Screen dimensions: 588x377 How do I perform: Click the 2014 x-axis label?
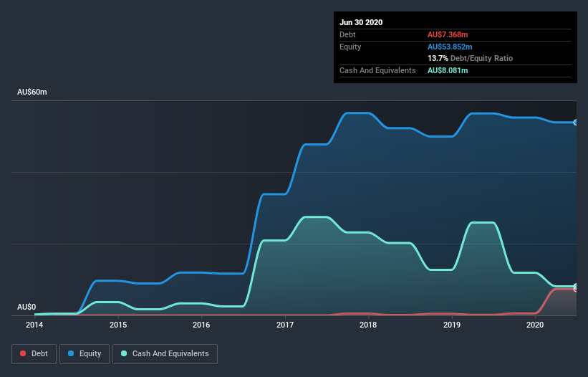click(34, 325)
